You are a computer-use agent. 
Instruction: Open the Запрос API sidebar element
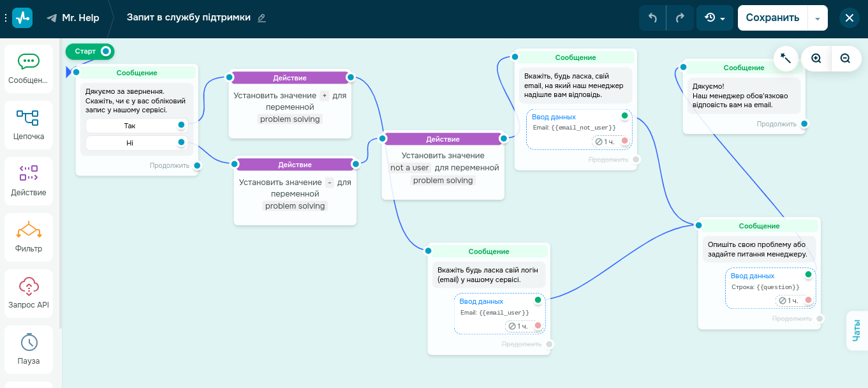pos(28,293)
